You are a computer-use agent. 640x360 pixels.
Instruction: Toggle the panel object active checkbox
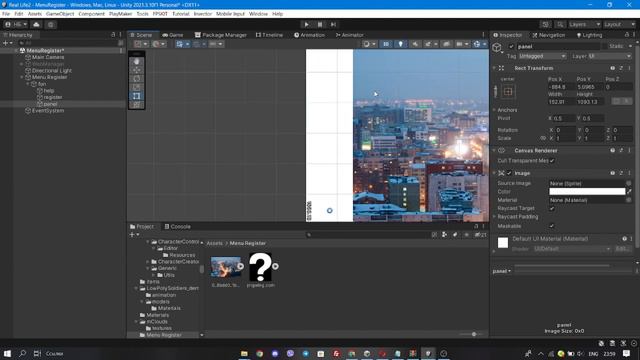point(511,47)
